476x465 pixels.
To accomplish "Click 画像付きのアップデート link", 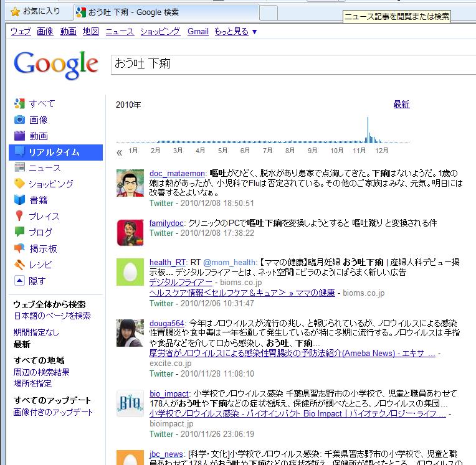I will 53,412.
